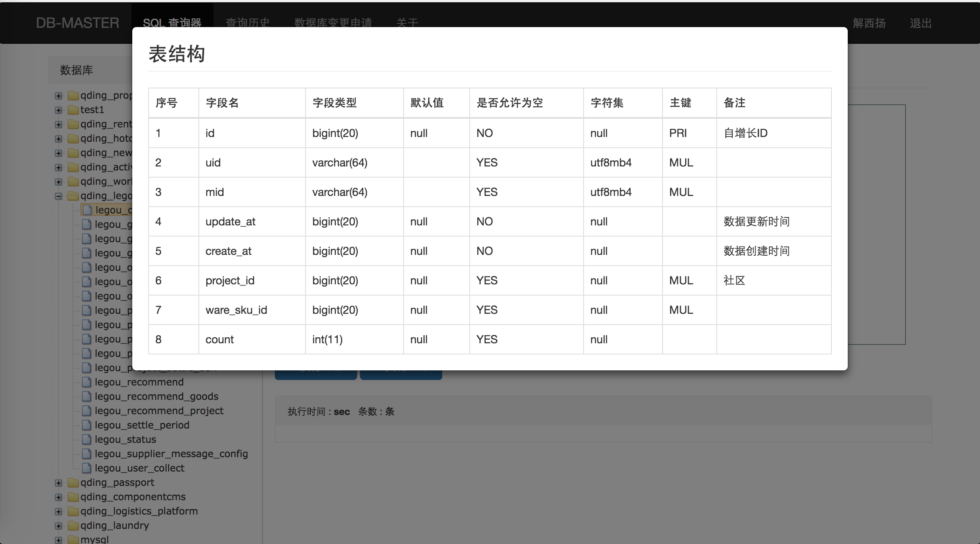
Task: Click folder icon of qding_passport database
Action: coord(73,483)
